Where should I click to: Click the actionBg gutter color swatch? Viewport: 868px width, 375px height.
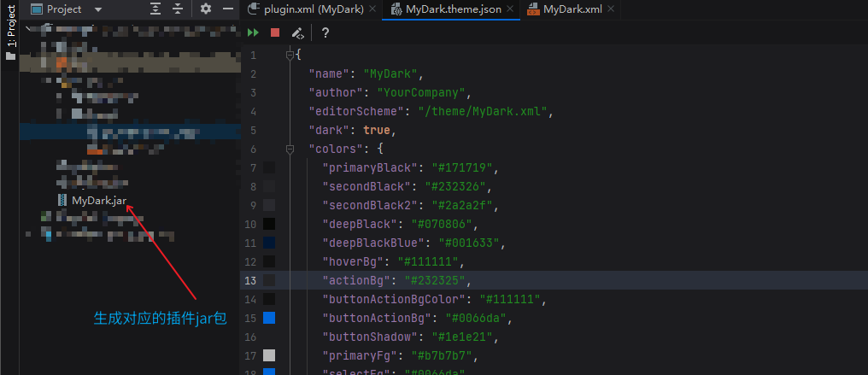269,280
